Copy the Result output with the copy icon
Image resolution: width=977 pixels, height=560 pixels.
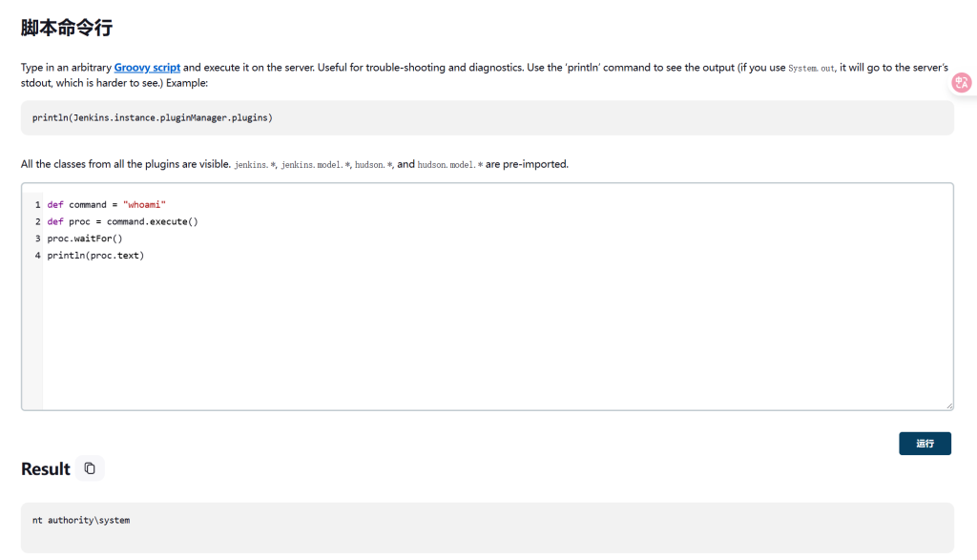(x=90, y=468)
